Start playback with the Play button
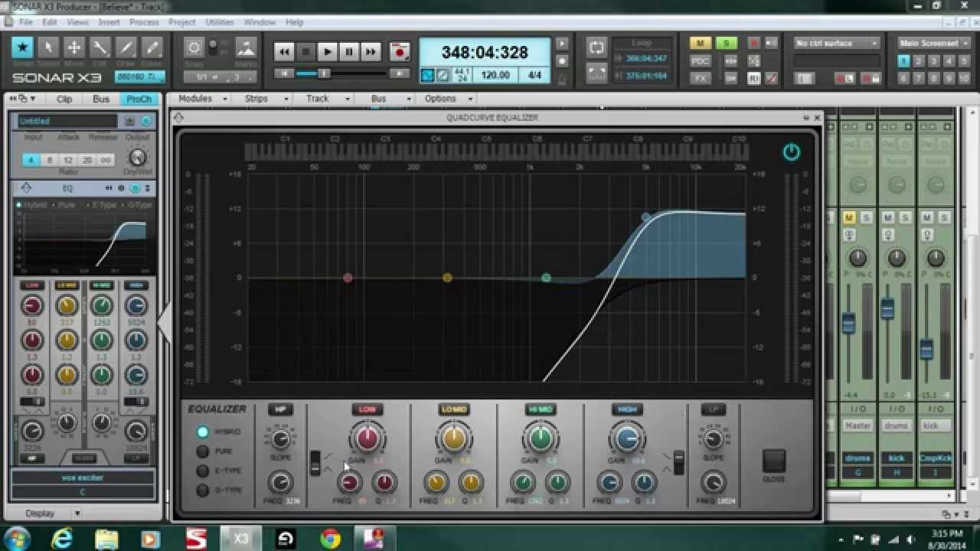The height and width of the screenshot is (551, 980). (x=327, y=52)
